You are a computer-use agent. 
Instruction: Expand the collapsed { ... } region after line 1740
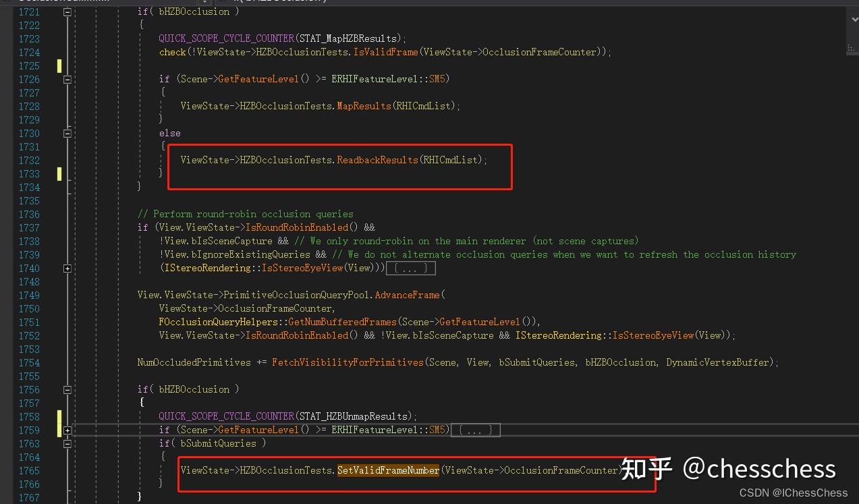(x=410, y=268)
